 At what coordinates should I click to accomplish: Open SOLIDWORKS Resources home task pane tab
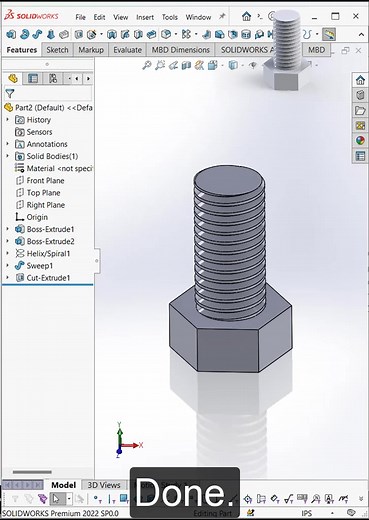(360, 80)
